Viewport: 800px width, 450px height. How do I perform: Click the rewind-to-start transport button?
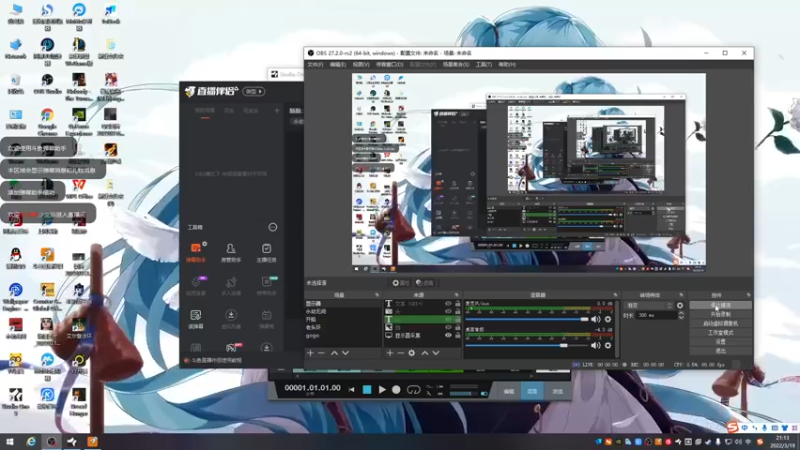[x=352, y=390]
